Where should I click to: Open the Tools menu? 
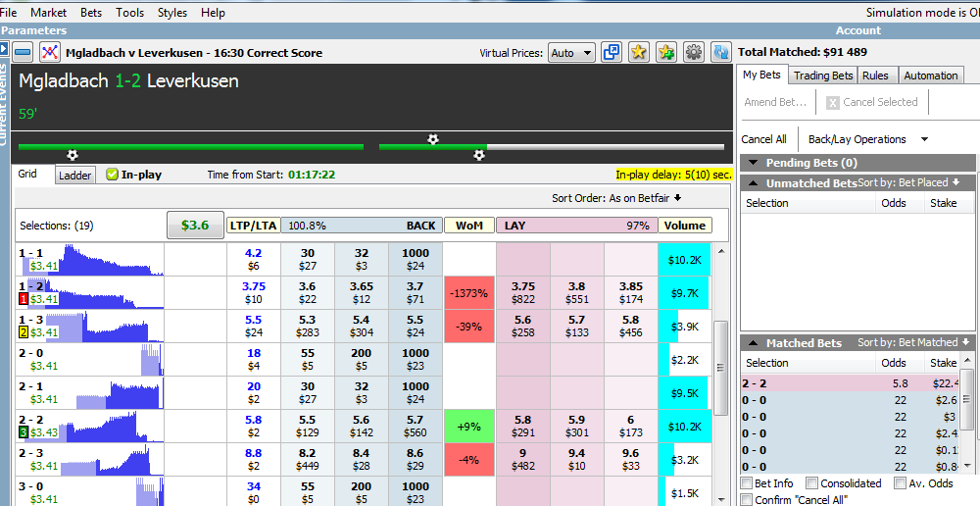(x=129, y=13)
